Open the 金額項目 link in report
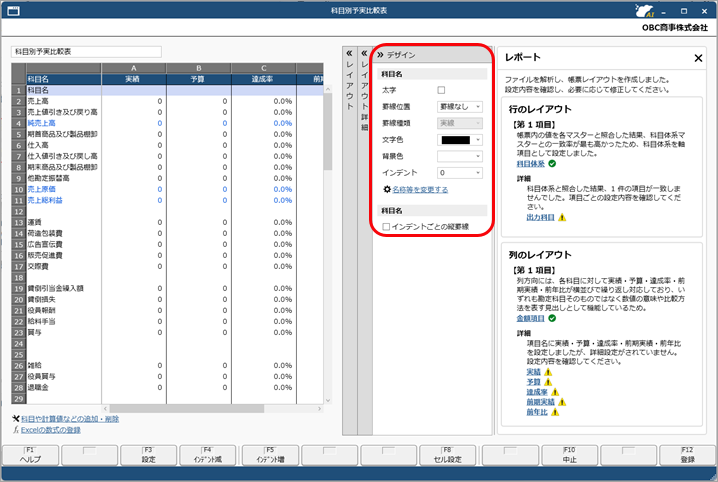This screenshot has height=482, width=718. click(x=531, y=318)
